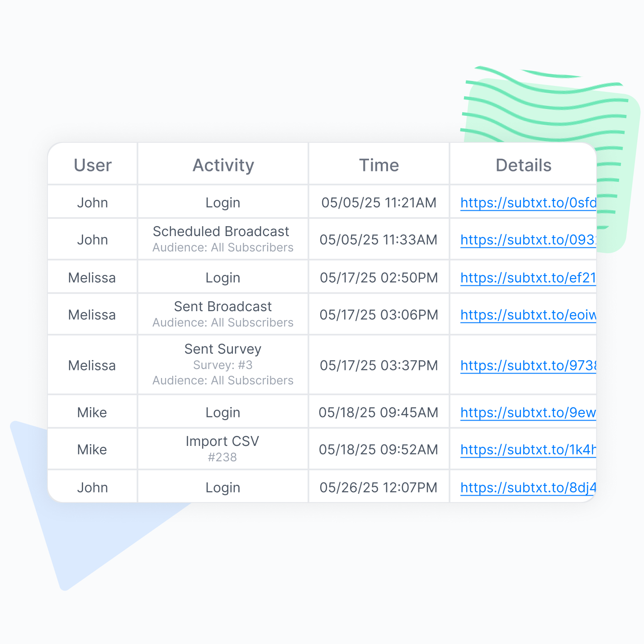Image resolution: width=644 pixels, height=644 pixels.
Task: Click the Details column header
Action: point(523,166)
